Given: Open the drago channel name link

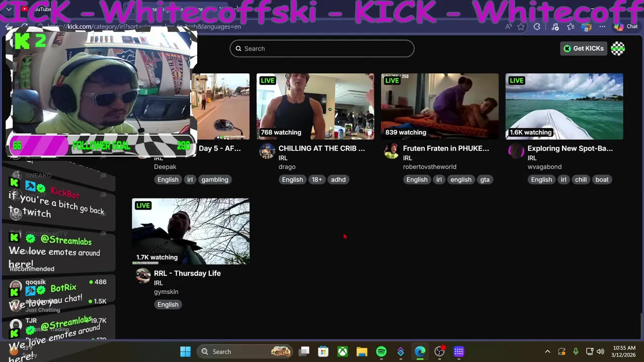Looking at the screenshot, I should click(x=287, y=167).
